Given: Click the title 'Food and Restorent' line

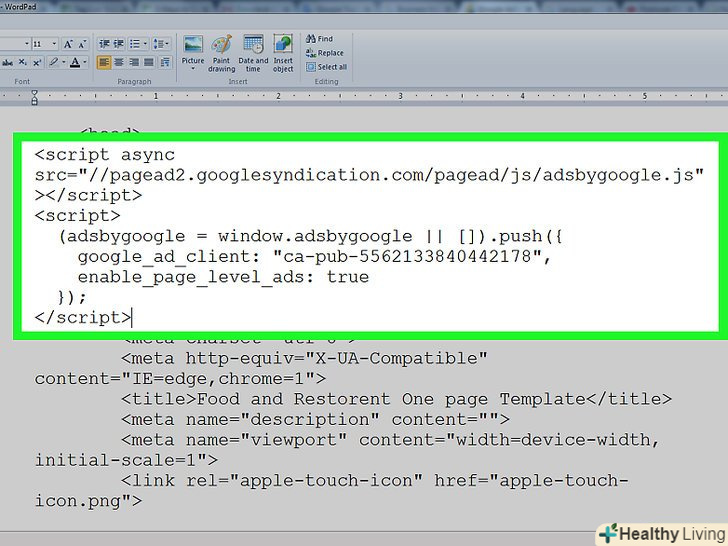Looking at the screenshot, I should tap(396, 399).
